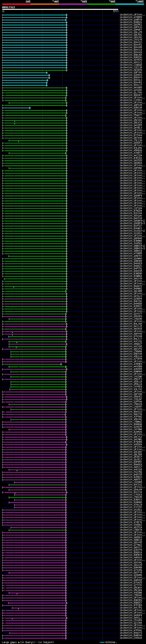Select hit label UniRef100_C1N646

pos(131,65)
